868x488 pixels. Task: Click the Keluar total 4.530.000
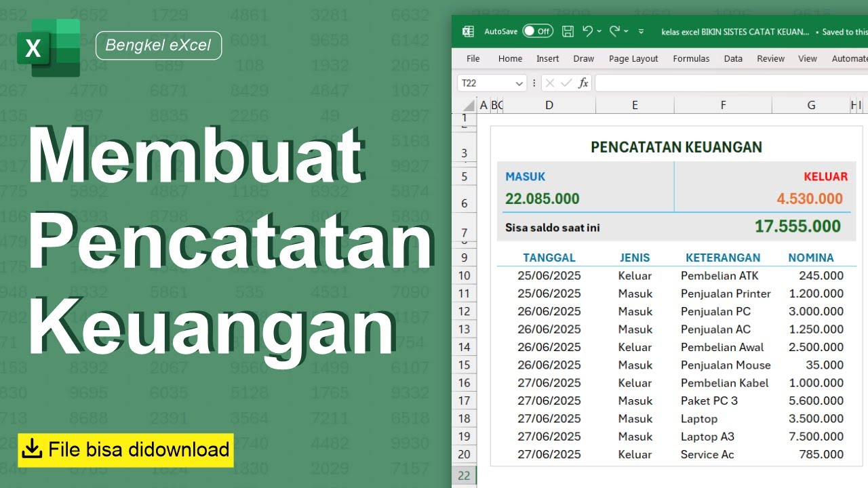pos(810,199)
